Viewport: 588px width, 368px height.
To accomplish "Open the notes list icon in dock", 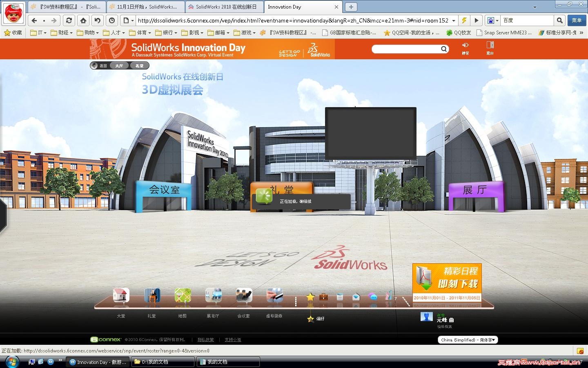I will (340, 297).
